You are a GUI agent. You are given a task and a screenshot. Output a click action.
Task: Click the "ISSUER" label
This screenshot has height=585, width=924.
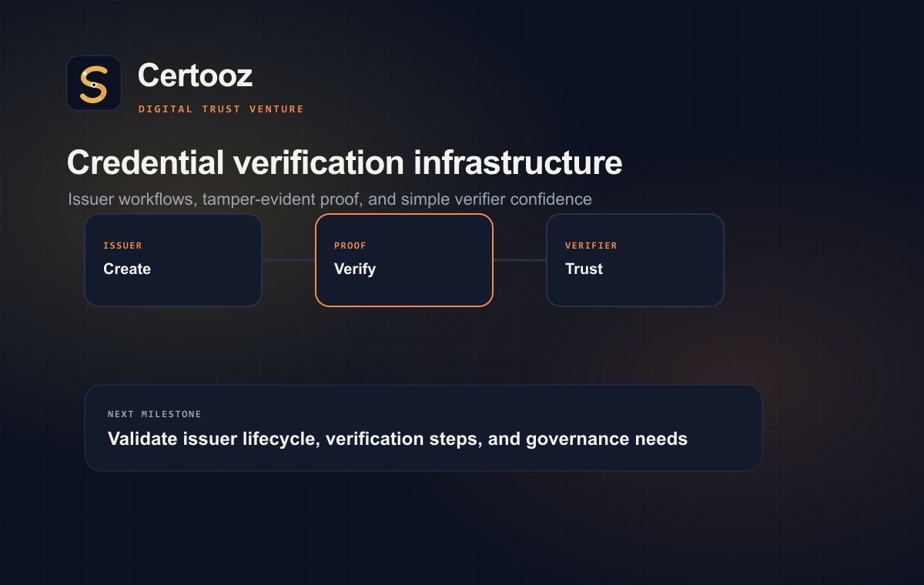[x=122, y=246]
